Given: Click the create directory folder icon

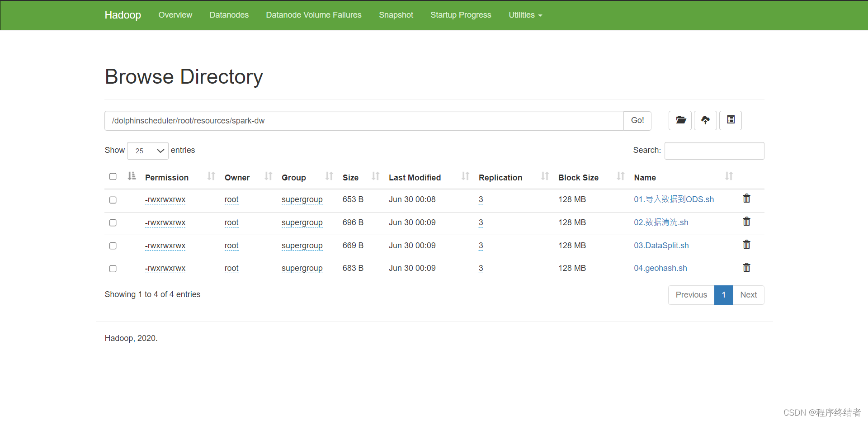Looking at the screenshot, I should point(680,120).
